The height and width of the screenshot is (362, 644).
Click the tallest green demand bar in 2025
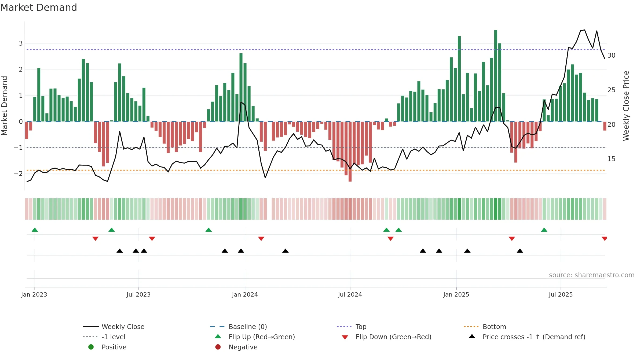click(496, 76)
